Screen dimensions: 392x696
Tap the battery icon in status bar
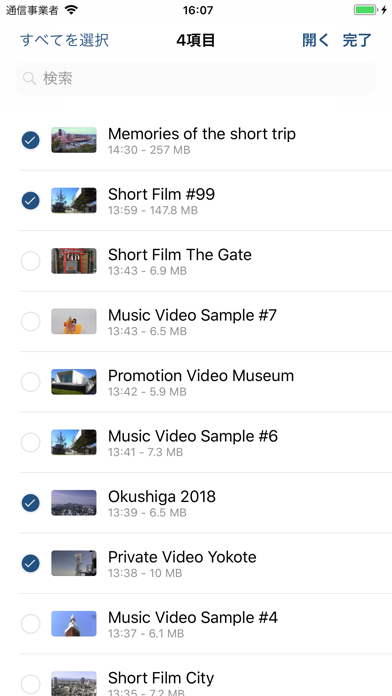point(365,10)
